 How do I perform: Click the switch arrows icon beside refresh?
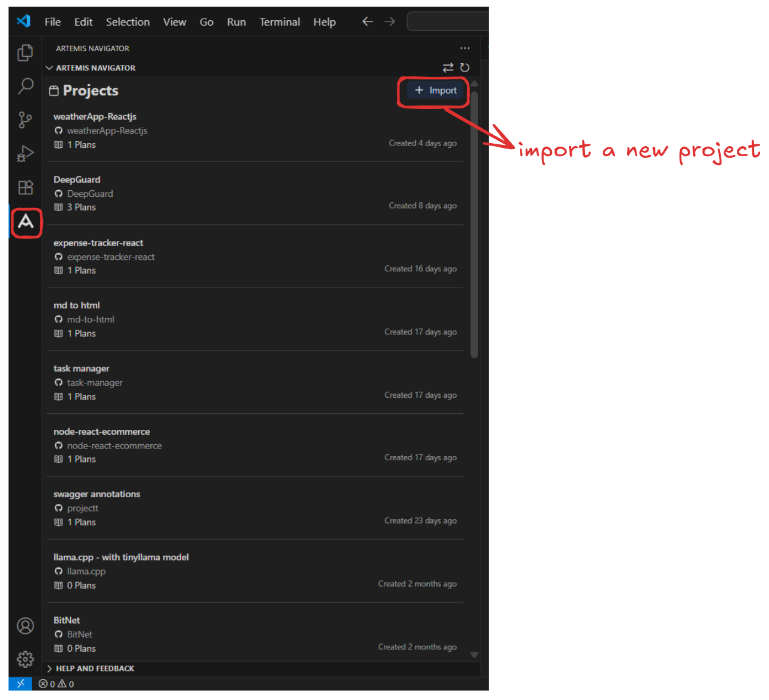click(448, 68)
